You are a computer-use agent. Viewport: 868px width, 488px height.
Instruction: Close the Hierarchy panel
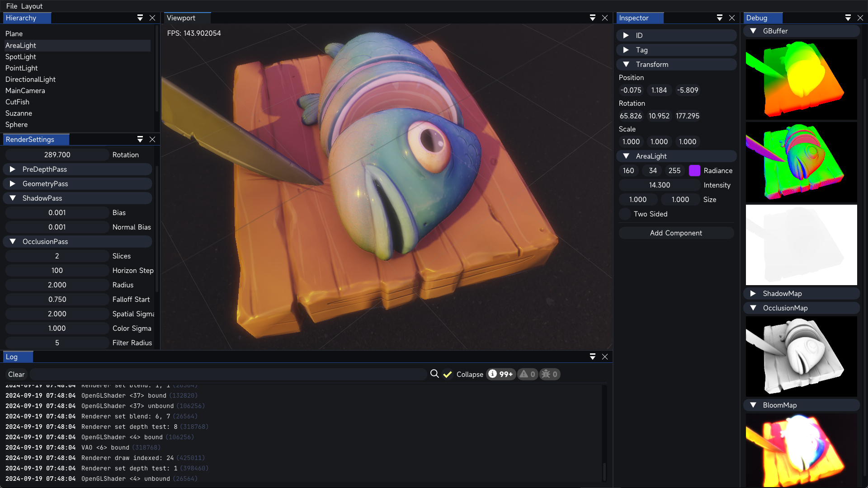click(x=152, y=18)
